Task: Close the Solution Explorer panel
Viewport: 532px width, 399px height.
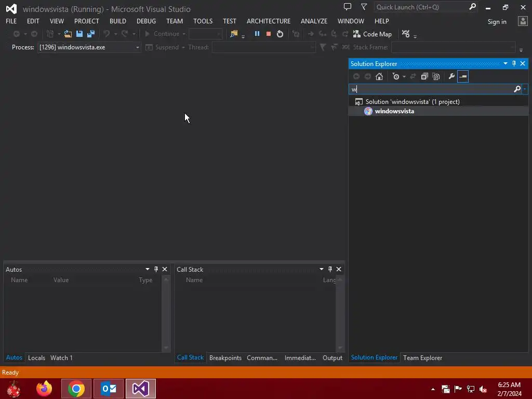Action: (x=523, y=63)
